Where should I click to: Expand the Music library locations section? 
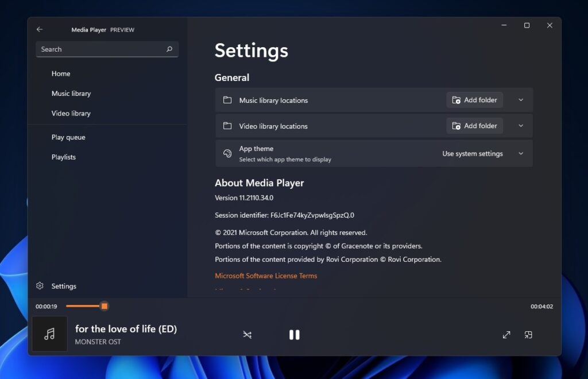tap(521, 100)
